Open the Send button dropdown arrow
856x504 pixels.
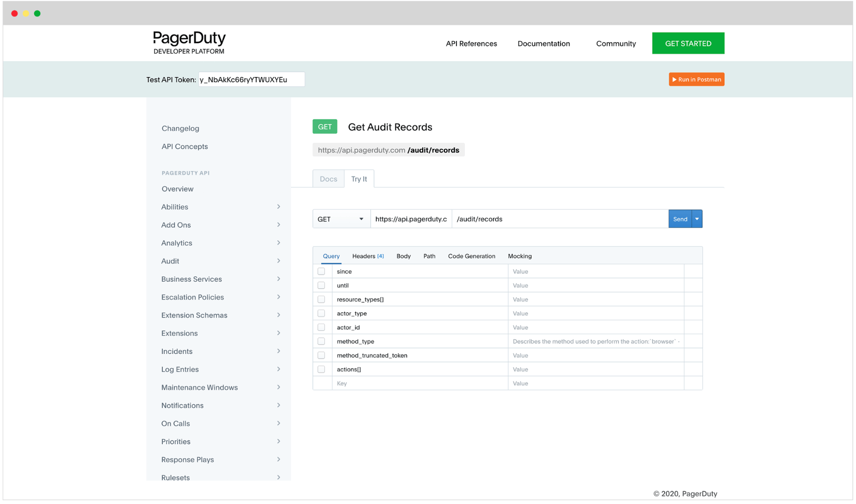pos(697,219)
